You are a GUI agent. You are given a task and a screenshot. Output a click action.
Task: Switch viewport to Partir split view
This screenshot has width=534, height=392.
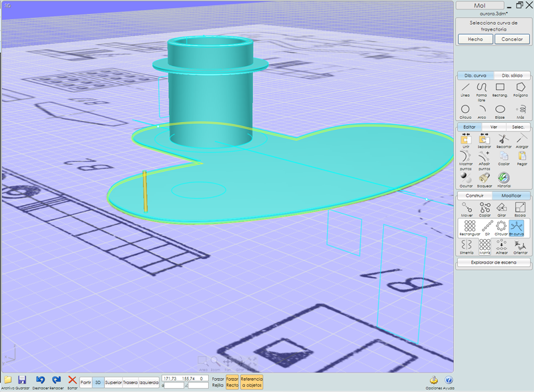tap(86, 383)
